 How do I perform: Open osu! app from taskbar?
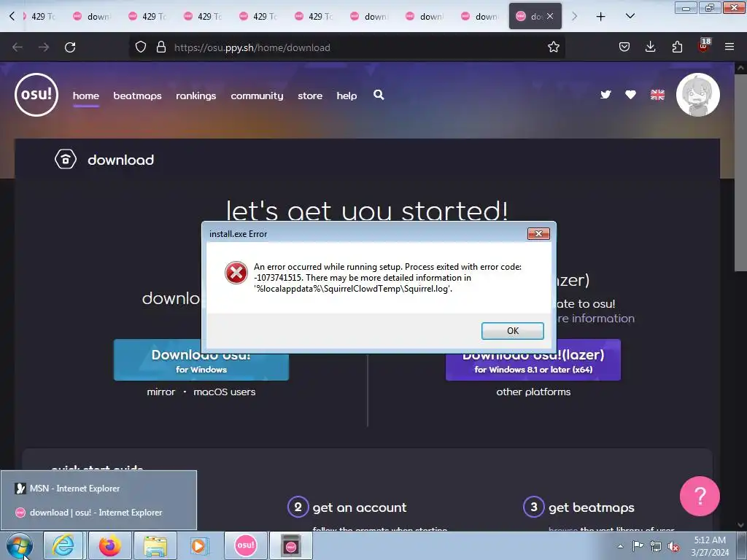246,545
